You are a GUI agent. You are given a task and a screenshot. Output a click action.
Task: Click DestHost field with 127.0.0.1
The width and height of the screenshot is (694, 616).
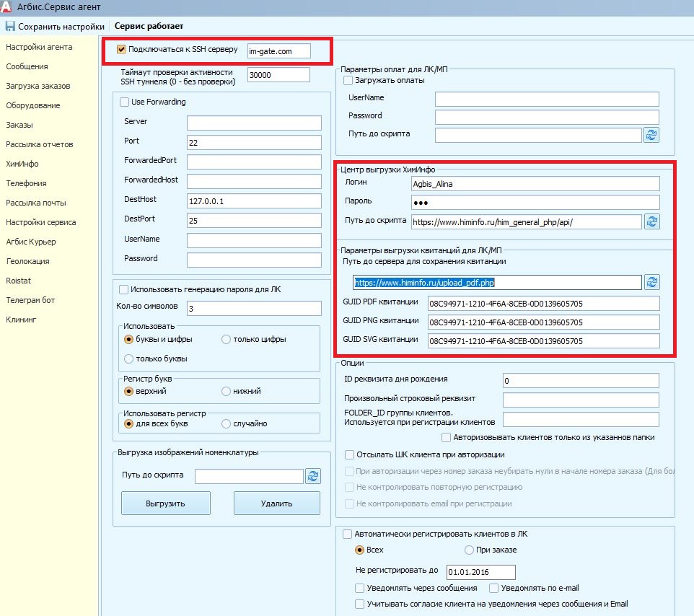coord(254,201)
